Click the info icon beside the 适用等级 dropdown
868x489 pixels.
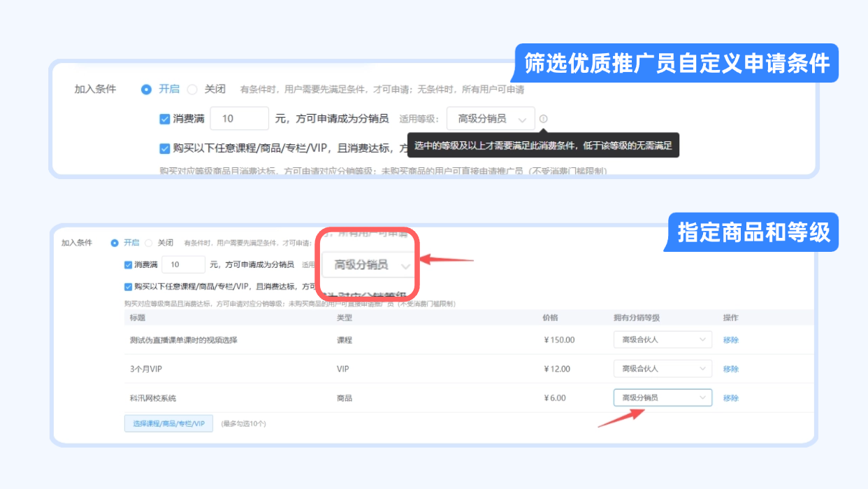point(544,119)
